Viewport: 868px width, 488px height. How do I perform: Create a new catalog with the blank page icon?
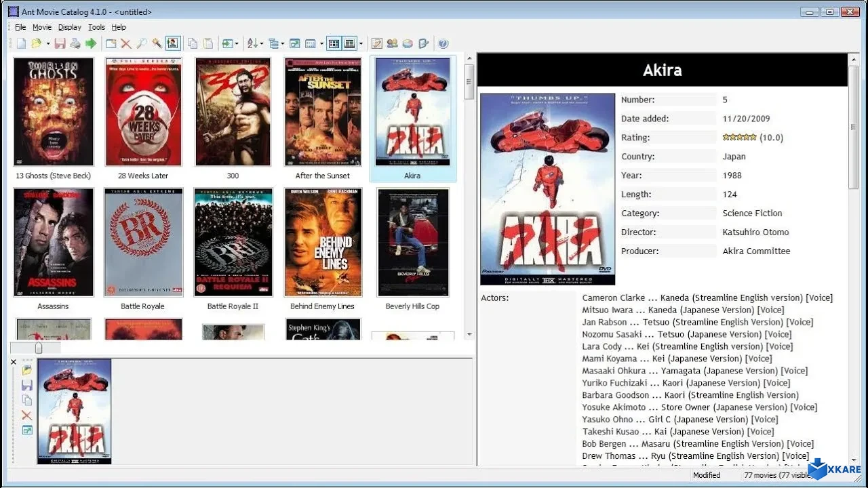tap(21, 43)
